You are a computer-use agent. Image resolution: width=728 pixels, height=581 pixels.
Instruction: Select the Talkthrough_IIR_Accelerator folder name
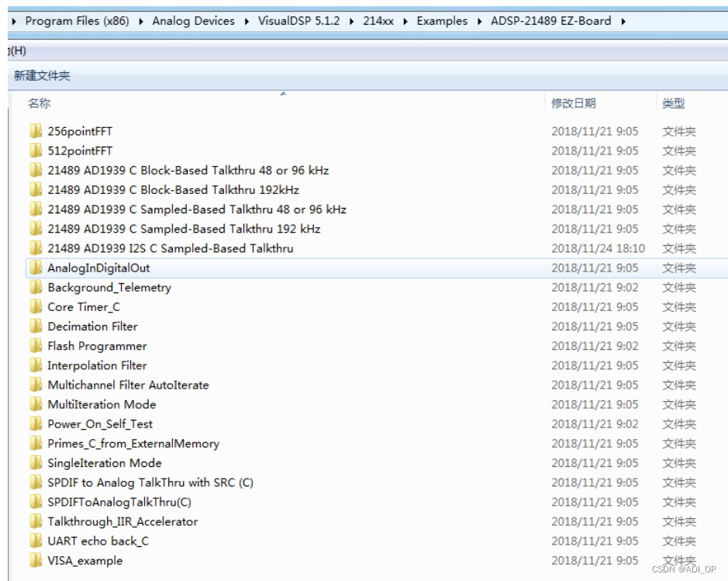click(122, 521)
